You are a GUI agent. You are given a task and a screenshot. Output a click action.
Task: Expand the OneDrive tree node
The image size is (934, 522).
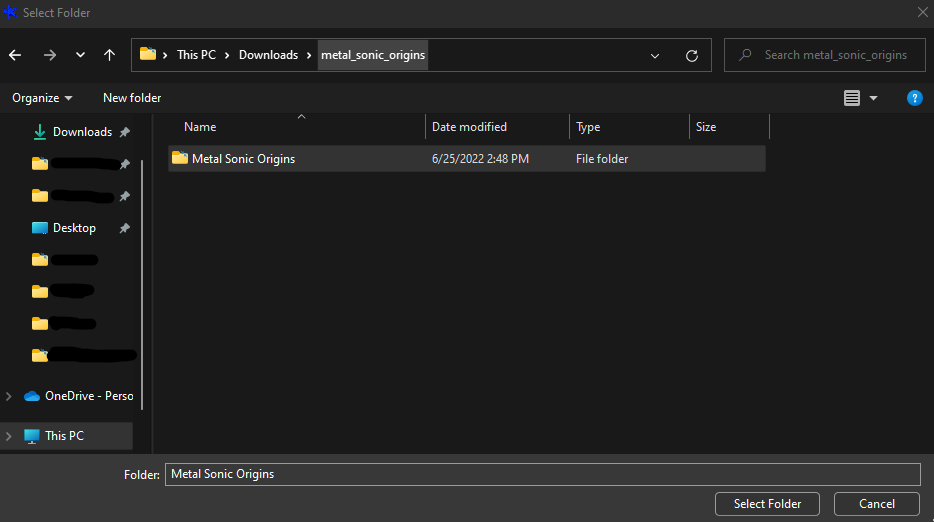click(x=9, y=396)
